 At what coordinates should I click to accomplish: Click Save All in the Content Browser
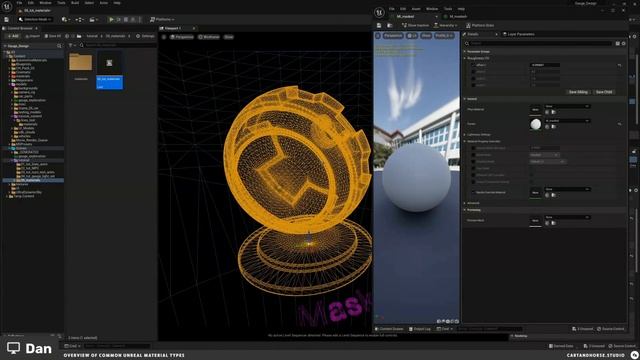click(x=53, y=36)
